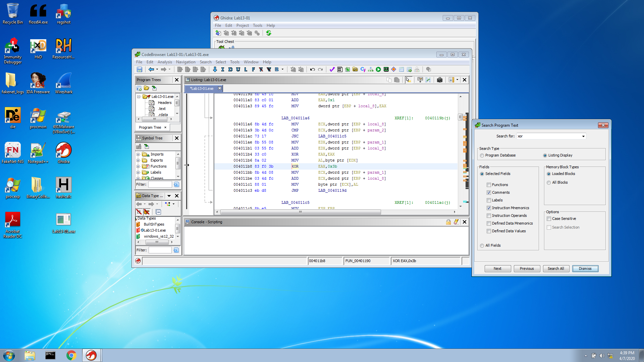The height and width of the screenshot is (362, 644).
Task: Click the Search All button
Action: [x=556, y=268]
